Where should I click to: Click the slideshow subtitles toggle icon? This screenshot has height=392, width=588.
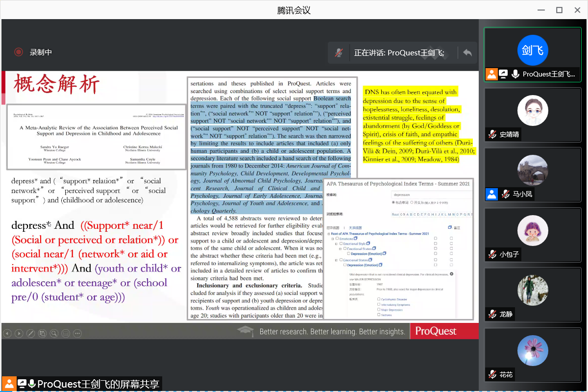point(66,334)
